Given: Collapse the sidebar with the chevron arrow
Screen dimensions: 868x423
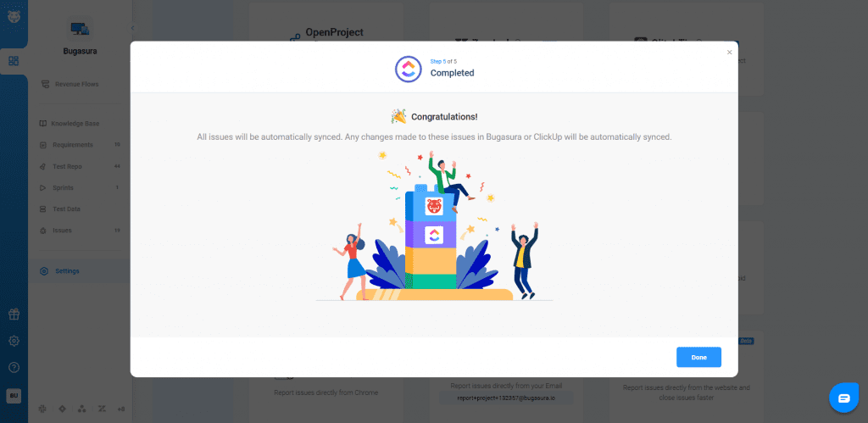Looking at the screenshot, I should tap(132, 28).
